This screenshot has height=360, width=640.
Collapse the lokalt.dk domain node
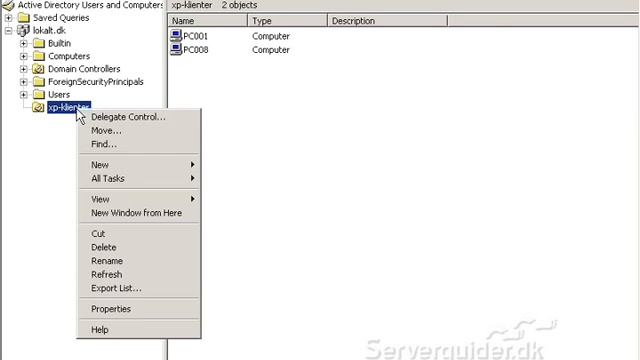[x=9, y=30]
